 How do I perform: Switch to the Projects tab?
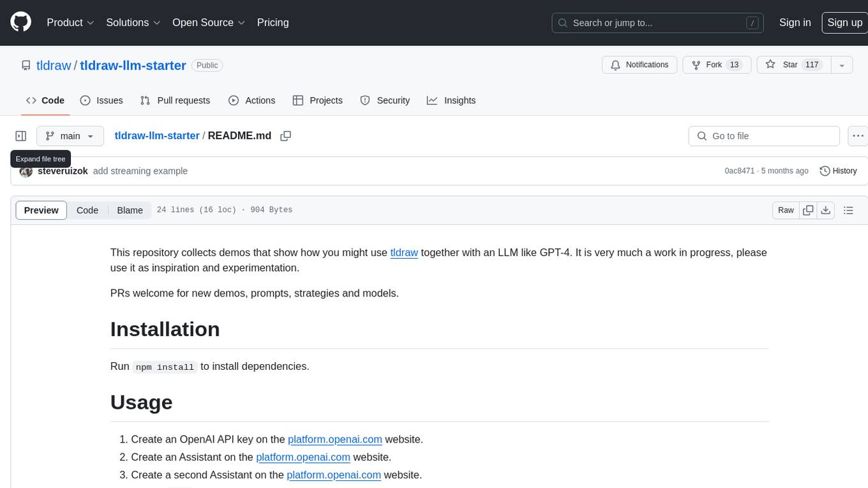click(x=317, y=100)
